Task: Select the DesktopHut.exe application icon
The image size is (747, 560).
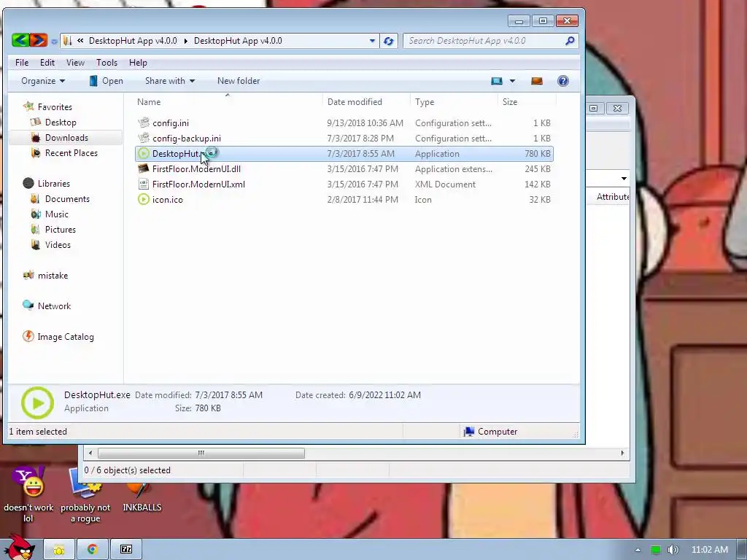Action: pos(144,153)
